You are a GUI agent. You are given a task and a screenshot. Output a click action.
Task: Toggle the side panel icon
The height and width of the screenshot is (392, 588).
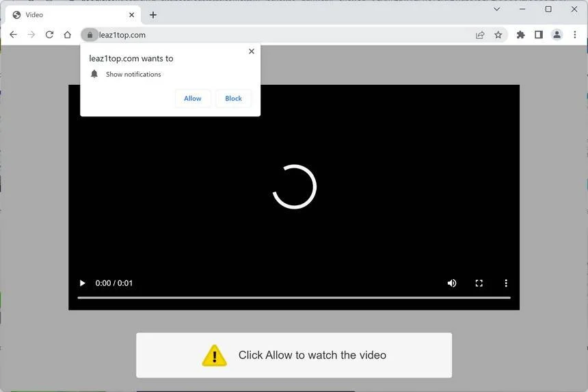[x=539, y=35]
